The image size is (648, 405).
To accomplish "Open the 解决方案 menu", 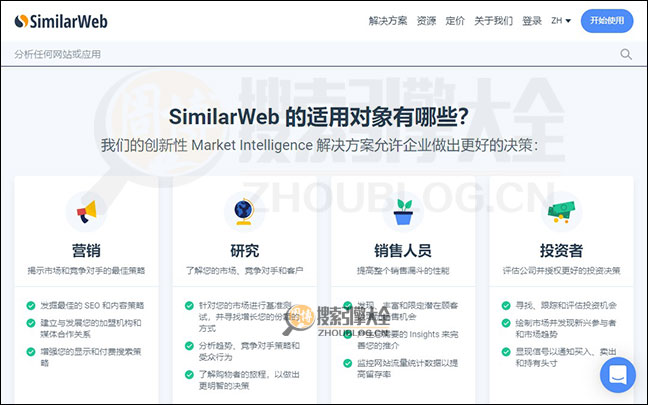I will point(388,21).
